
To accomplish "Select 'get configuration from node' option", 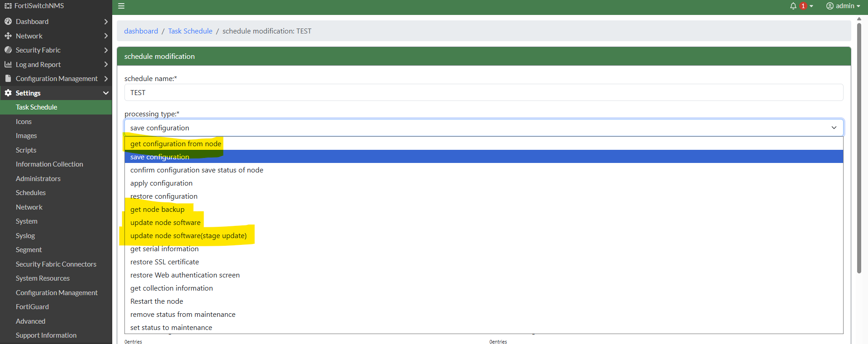I will click(x=484, y=143).
